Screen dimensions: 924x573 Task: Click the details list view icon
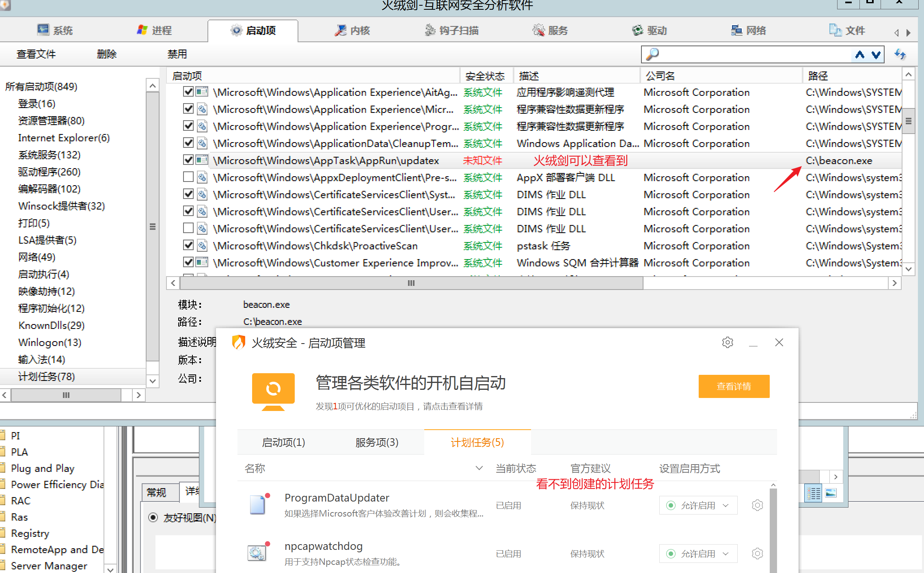click(x=813, y=493)
